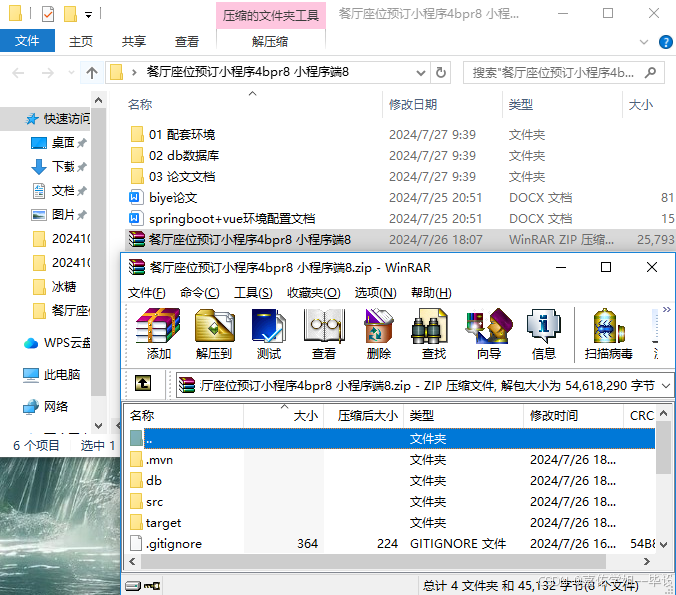The height and width of the screenshot is (595, 676).
Task: Sort WinRAR list by CRC column
Action: coord(640,416)
